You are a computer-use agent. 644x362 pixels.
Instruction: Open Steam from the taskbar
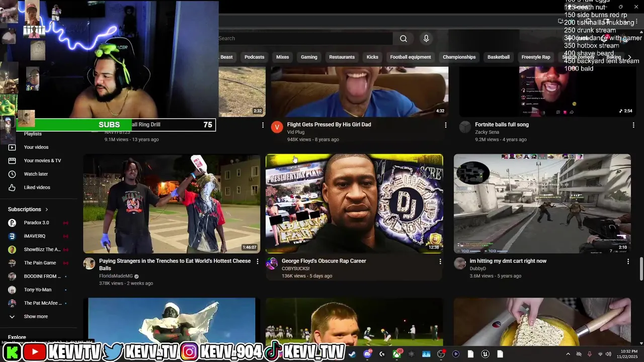[x=352, y=354]
